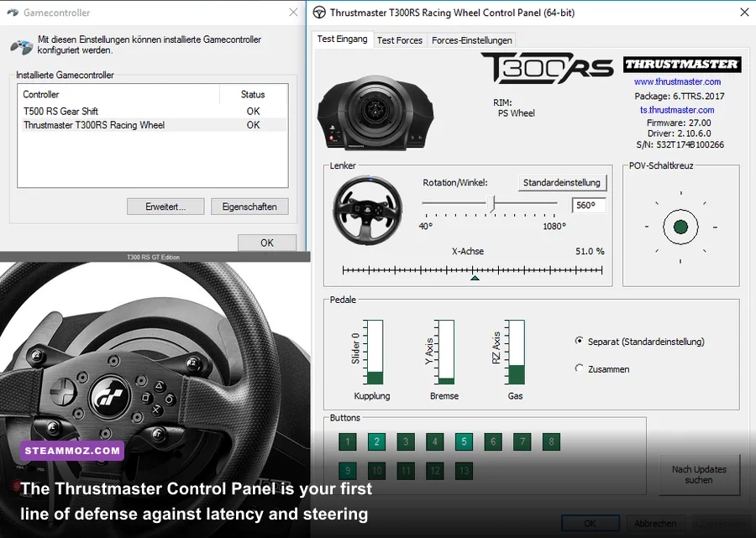
Task: Click the Standardeinstellung button
Action: pos(562,182)
